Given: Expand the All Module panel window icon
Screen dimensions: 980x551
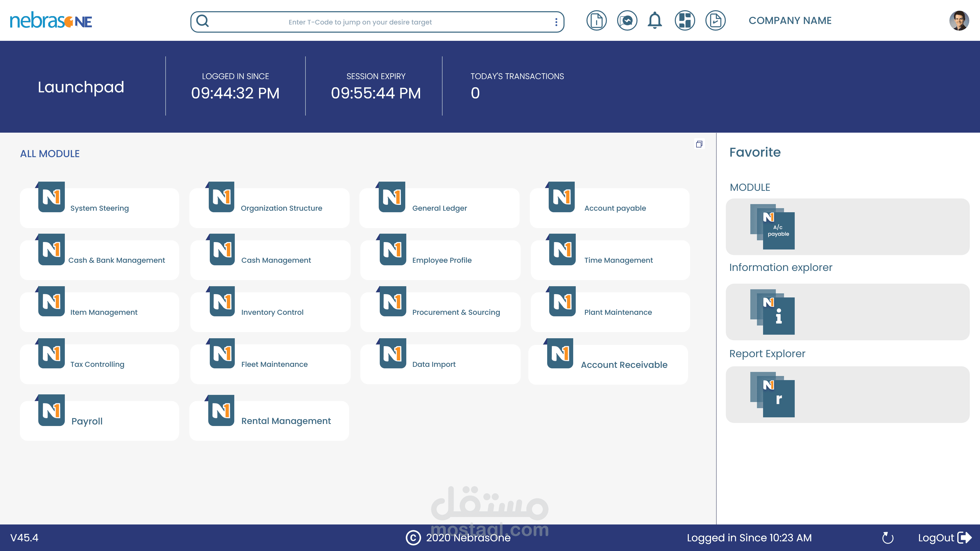Looking at the screenshot, I should click(x=699, y=144).
